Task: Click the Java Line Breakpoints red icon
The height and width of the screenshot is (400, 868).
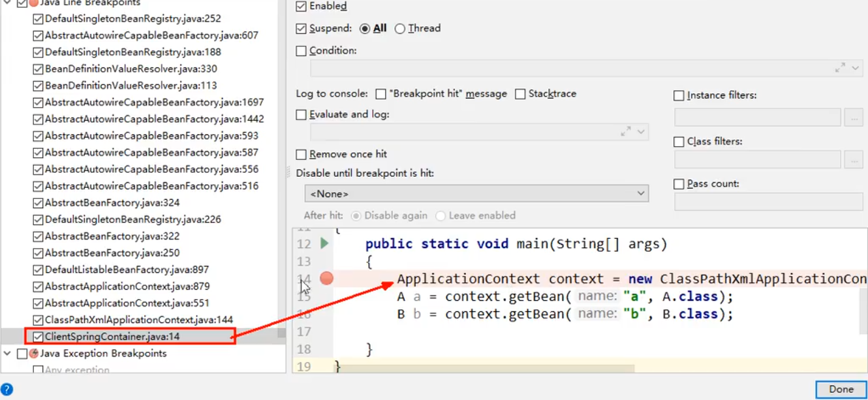Action: point(33,3)
